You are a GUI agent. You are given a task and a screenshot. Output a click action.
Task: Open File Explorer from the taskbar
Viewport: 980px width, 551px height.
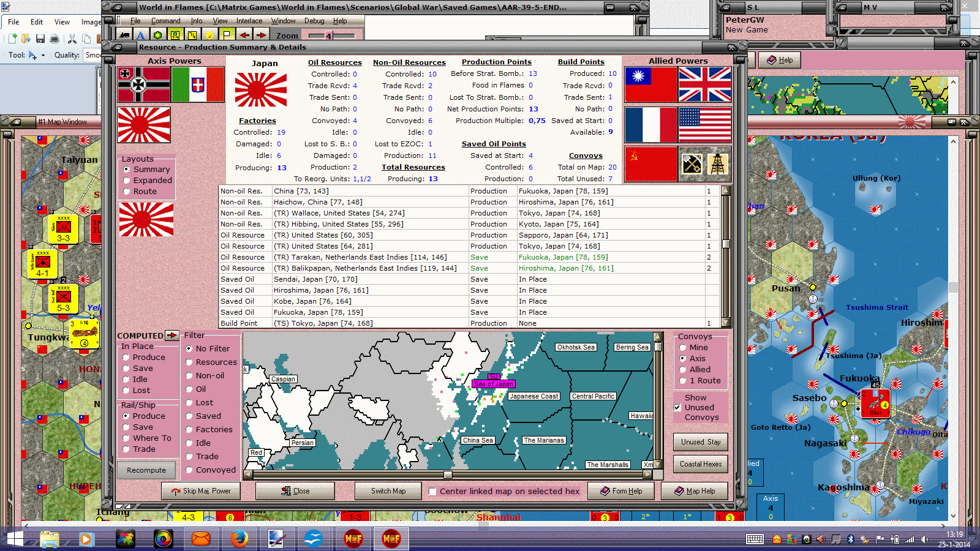pos(50,539)
